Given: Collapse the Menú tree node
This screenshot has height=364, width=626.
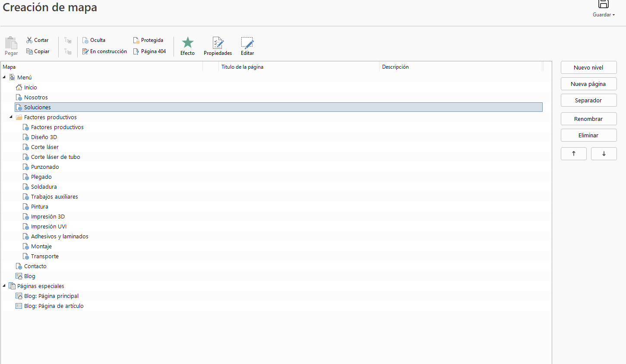Looking at the screenshot, I should pos(4,77).
